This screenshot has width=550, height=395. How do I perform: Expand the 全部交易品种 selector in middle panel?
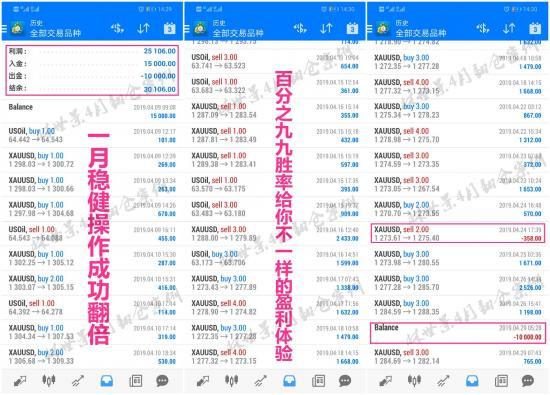[238, 33]
